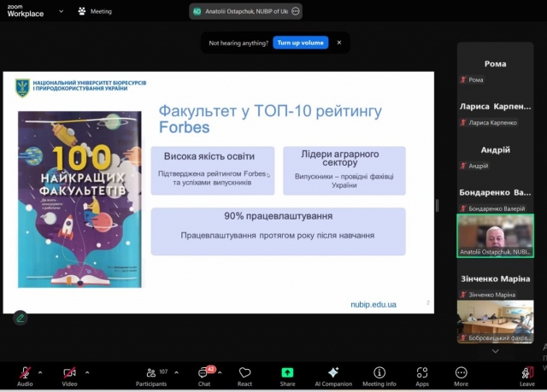Viewport: 547px width, 392px height.
Task: Expand the caret beside Participants
Action: tap(177, 372)
